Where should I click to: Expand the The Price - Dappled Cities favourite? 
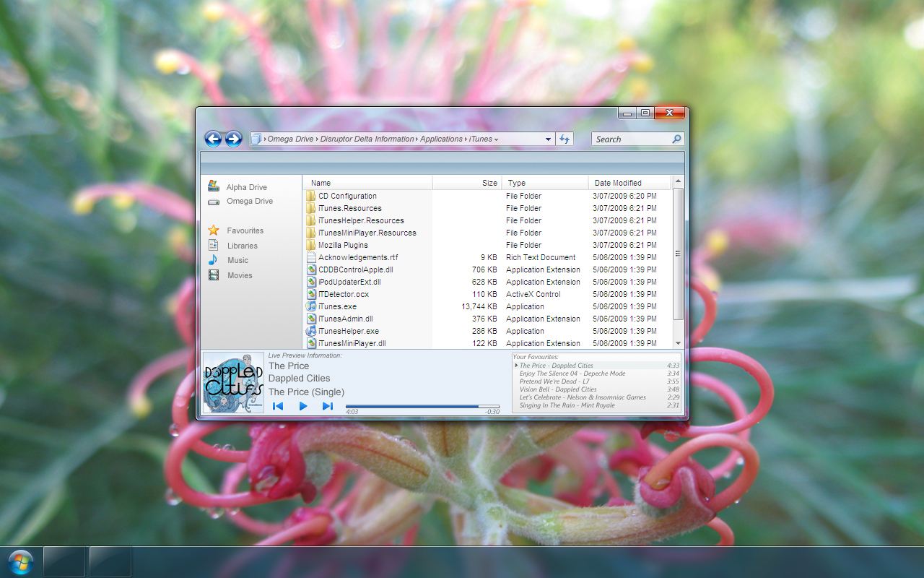515,365
